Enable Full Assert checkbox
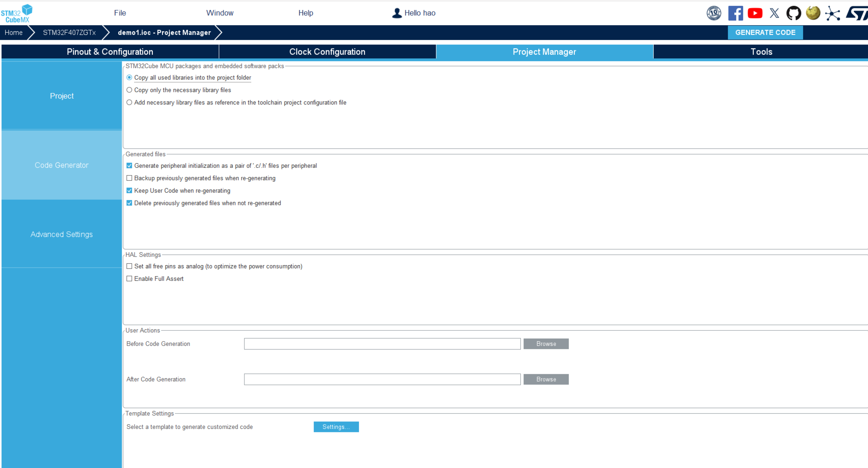868x468 pixels. tap(129, 279)
